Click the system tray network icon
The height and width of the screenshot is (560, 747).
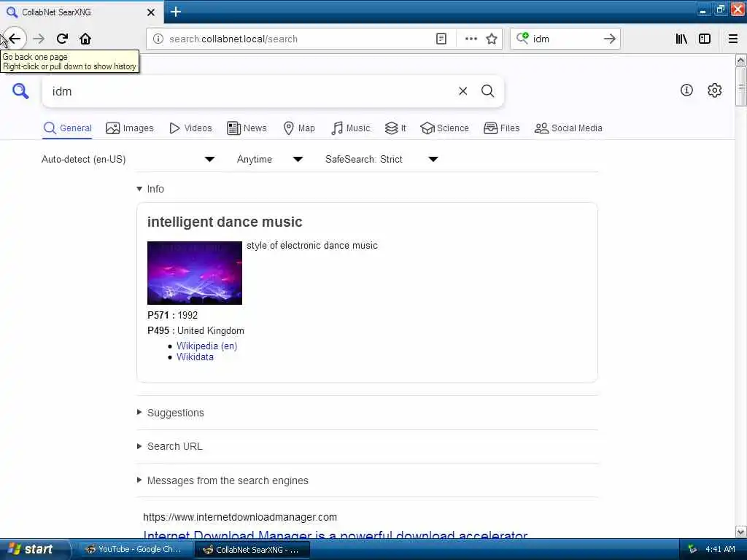692,549
